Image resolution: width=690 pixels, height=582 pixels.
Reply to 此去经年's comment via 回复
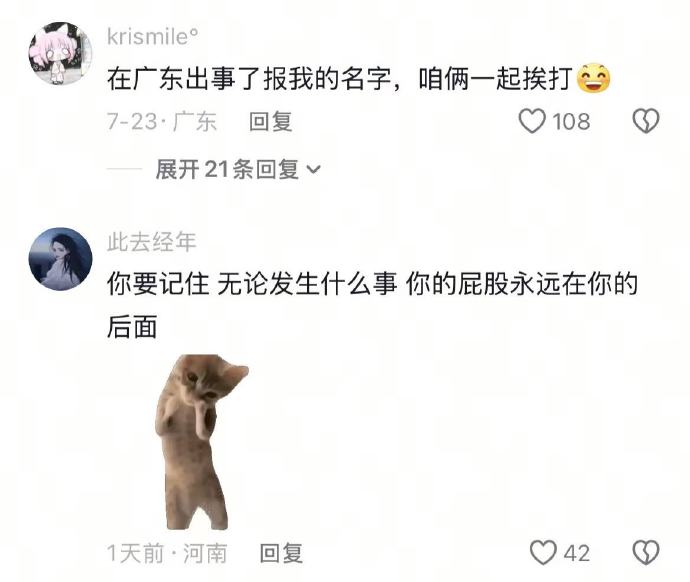pyautogui.click(x=281, y=553)
